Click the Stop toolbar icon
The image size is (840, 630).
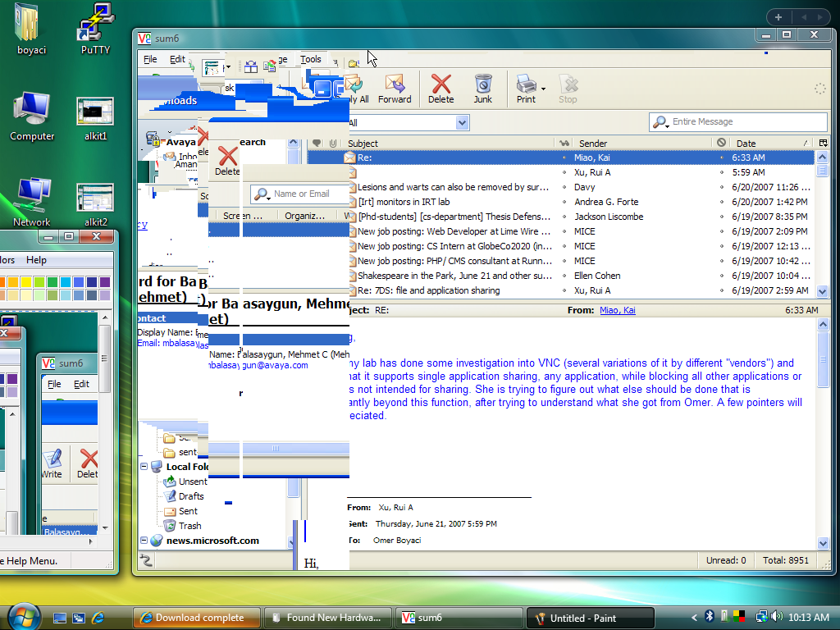(568, 89)
